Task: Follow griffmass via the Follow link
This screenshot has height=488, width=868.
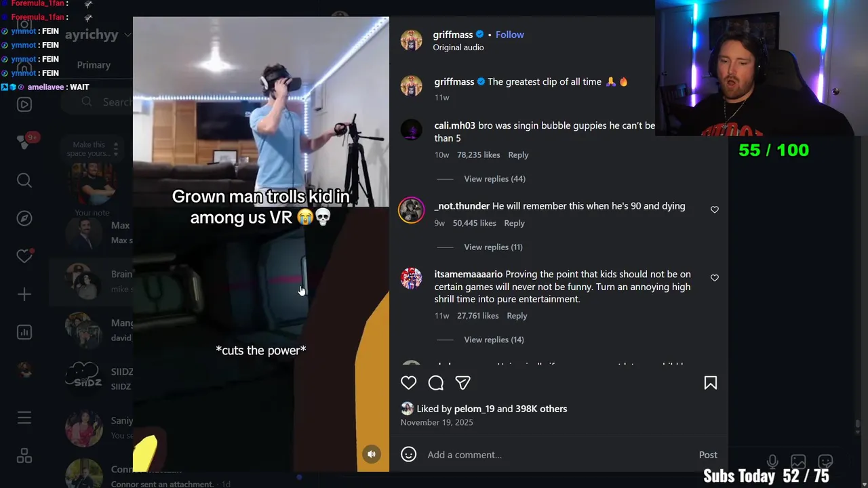Action: tap(509, 35)
